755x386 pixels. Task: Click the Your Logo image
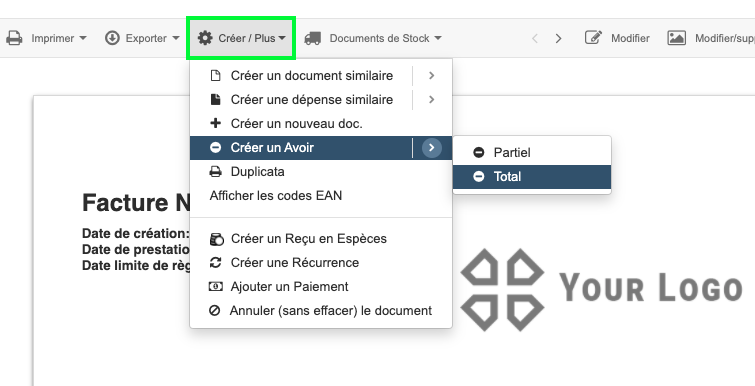pos(601,290)
